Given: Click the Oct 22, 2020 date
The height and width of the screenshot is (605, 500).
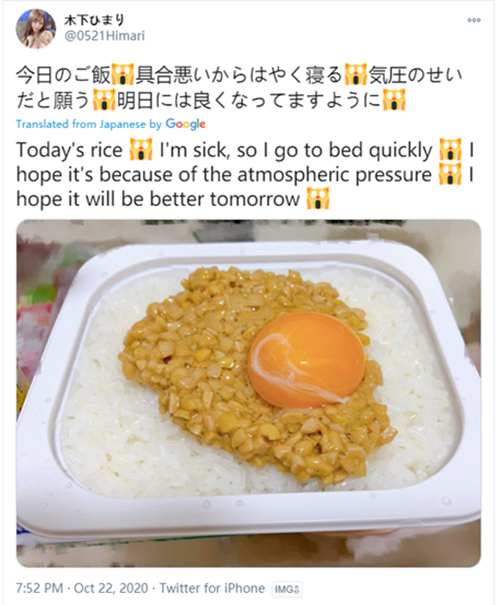Looking at the screenshot, I should [x=111, y=588].
